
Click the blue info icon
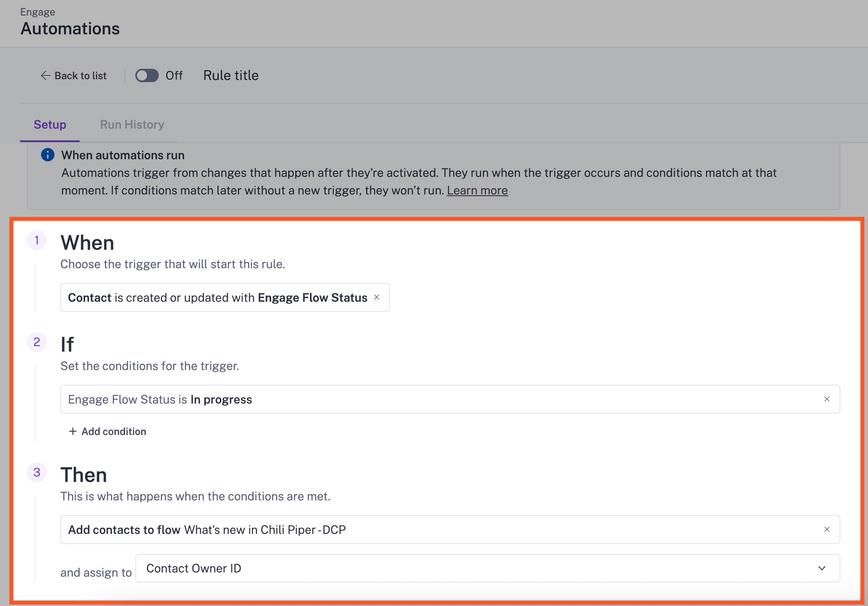(48, 155)
